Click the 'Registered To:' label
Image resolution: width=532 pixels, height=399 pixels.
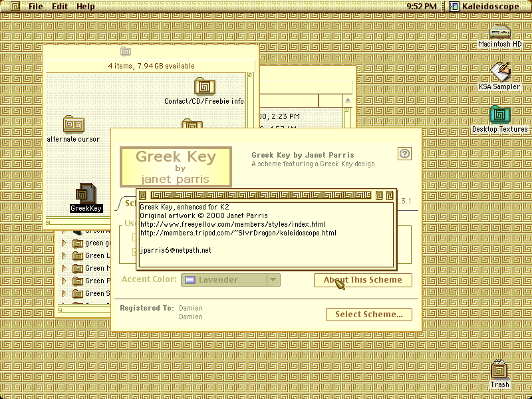(x=147, y=308)
